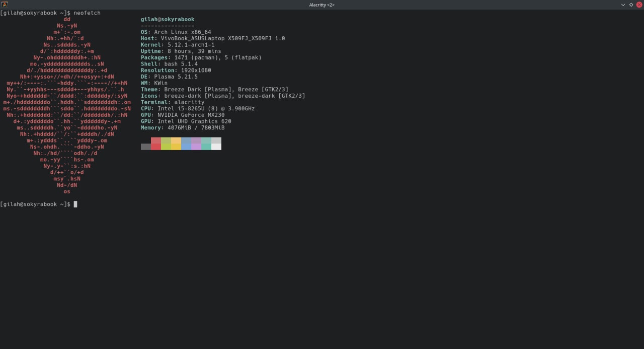Pick the purple swatch in lower row
This screenshot has width=644, height=349.
(x=196, y=147)
